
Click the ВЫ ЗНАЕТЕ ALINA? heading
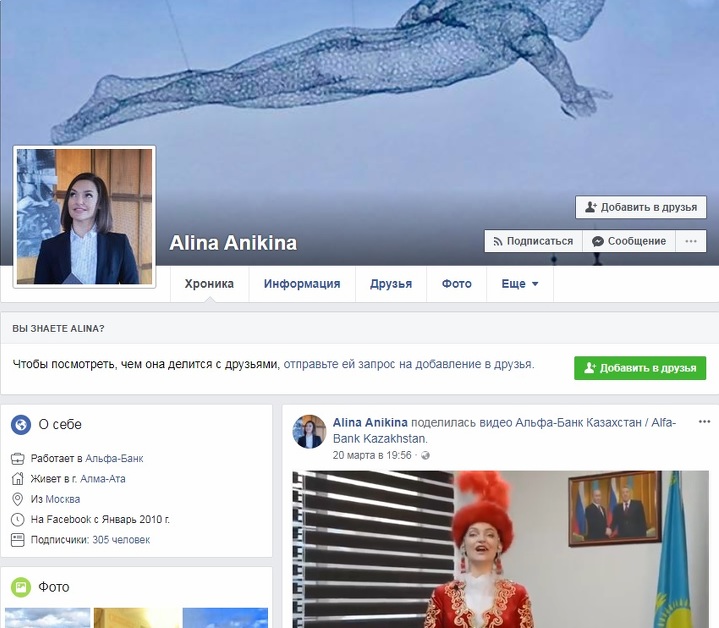[x=58, y=329]
